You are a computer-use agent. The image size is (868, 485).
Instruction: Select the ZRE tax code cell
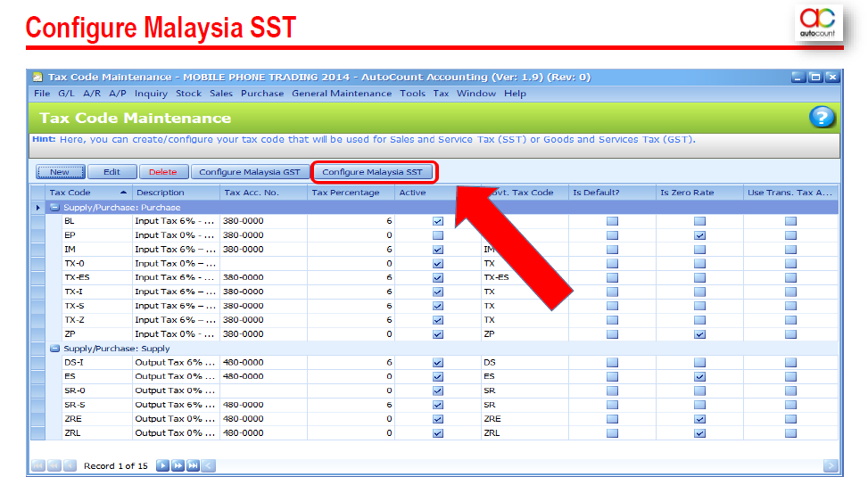[x=97, y=419]
